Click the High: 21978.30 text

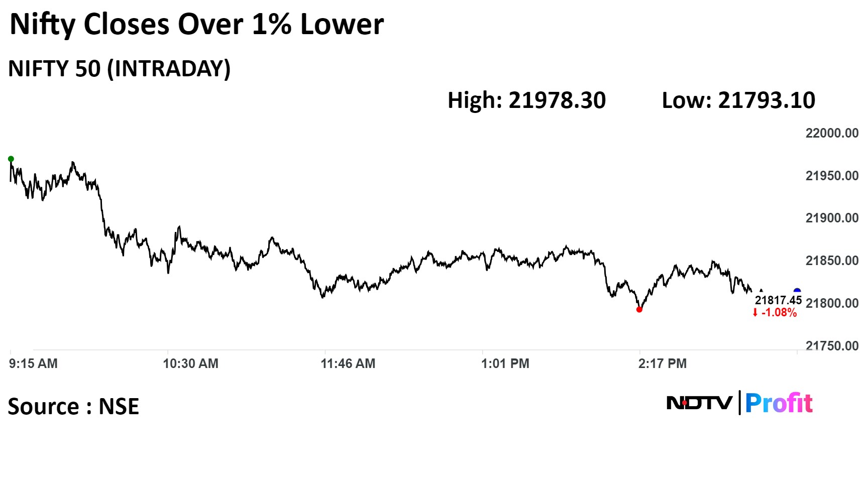coord(526,100)
